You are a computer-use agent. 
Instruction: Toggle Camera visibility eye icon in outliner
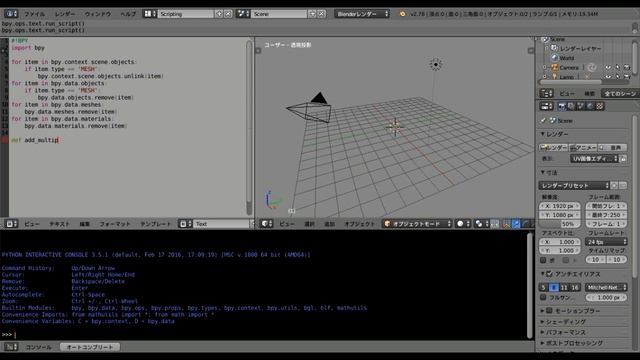(608, 67)
